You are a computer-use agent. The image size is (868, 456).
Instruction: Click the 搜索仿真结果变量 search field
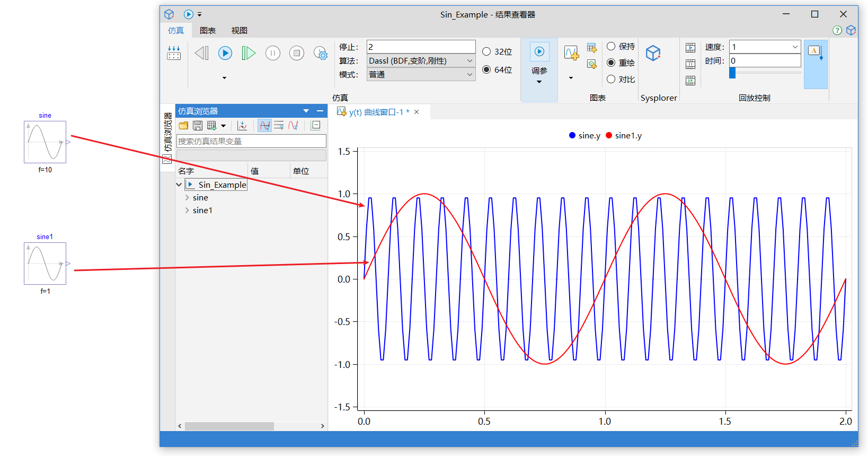[x=251, y=141]
